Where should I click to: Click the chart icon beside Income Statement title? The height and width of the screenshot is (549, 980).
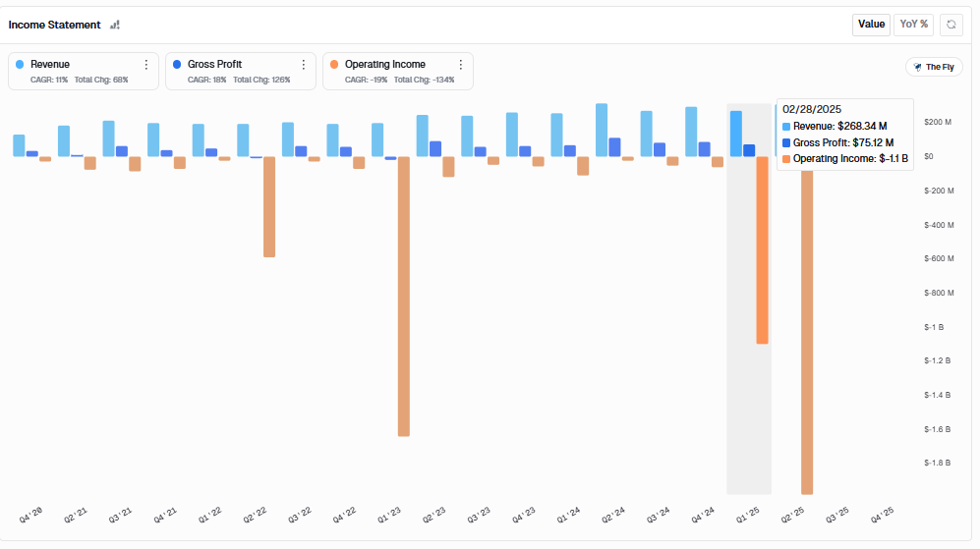(x=115, y=25)
